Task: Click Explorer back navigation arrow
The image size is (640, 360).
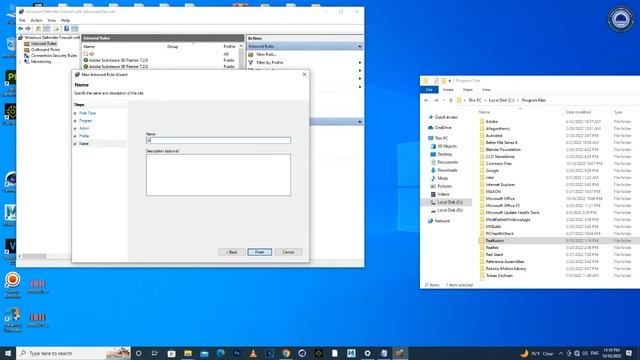Action: pos(427,100)
